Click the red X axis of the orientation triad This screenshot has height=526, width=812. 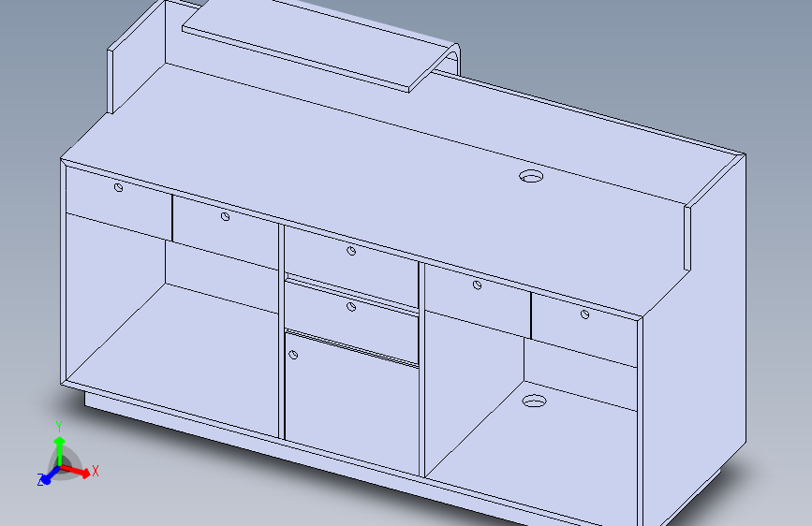76,471
